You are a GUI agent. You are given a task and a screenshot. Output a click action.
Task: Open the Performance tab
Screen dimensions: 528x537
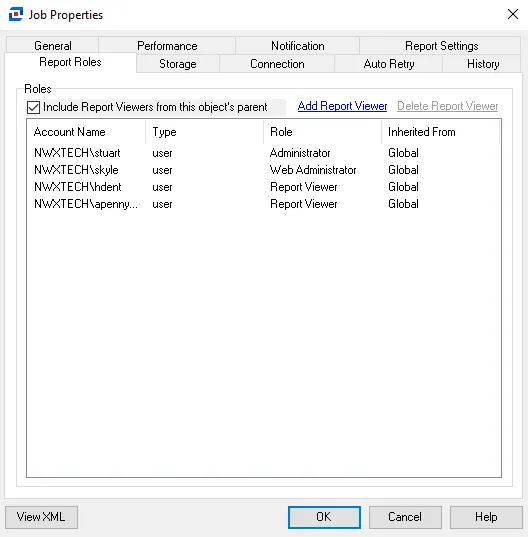167,46
